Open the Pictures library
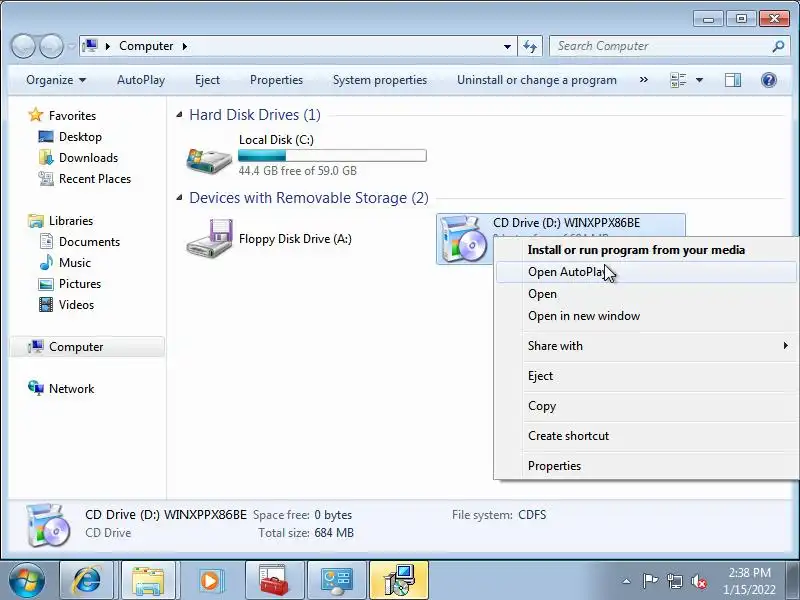 point(80,284)
